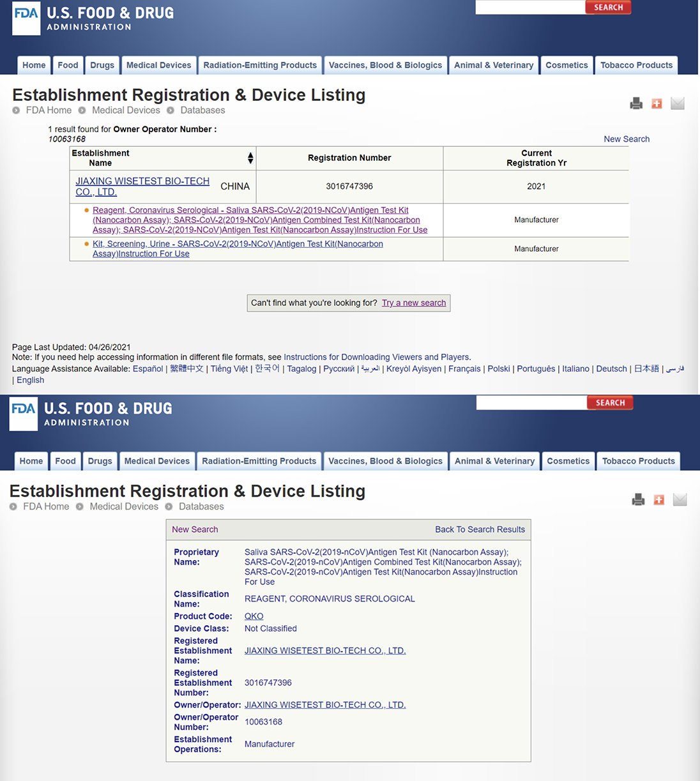The width and height of the screenshot is (700, 781).
Task: Click the Registration Number column header
Action: tap(349, 158)
